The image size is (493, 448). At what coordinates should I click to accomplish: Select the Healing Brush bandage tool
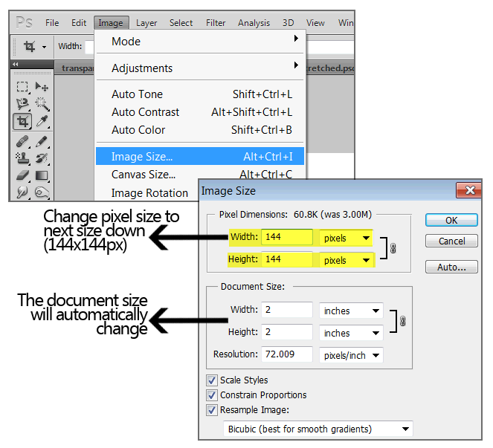click(x=22, y=142)
